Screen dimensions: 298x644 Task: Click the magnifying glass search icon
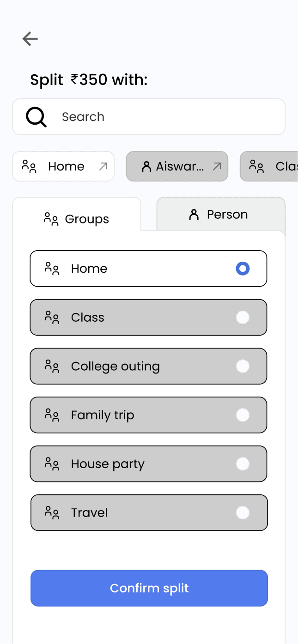point(36,117)
